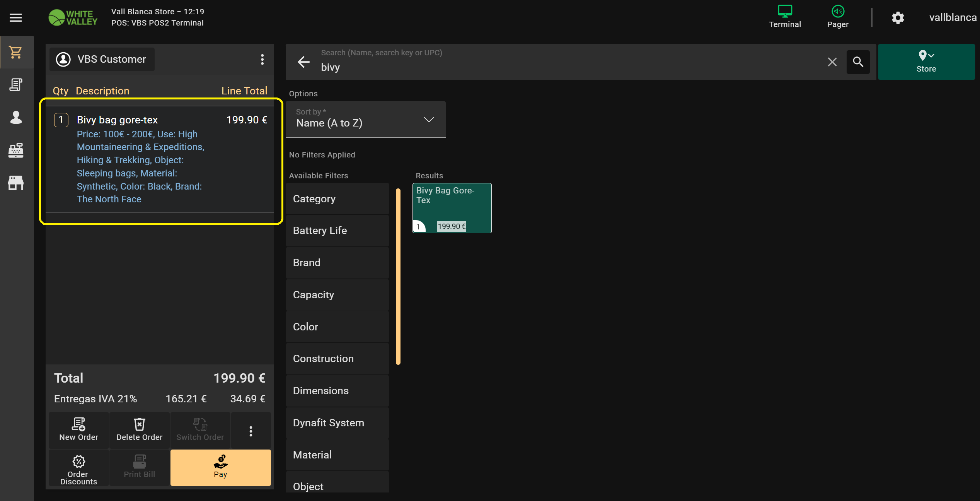Open the Store location dropdown
Screen dimensions: 980x501
click(926, 62)
